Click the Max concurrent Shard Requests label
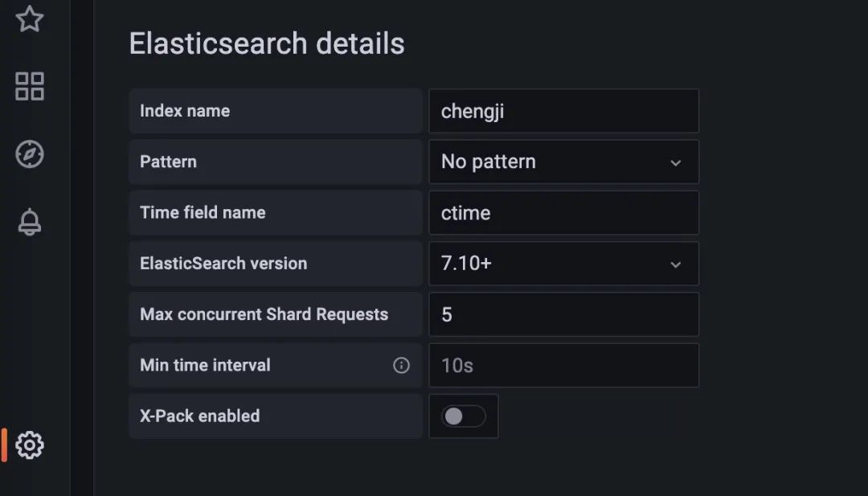This screenshot has height=496, width=868. pyautogui.click(x=264, y=314)
